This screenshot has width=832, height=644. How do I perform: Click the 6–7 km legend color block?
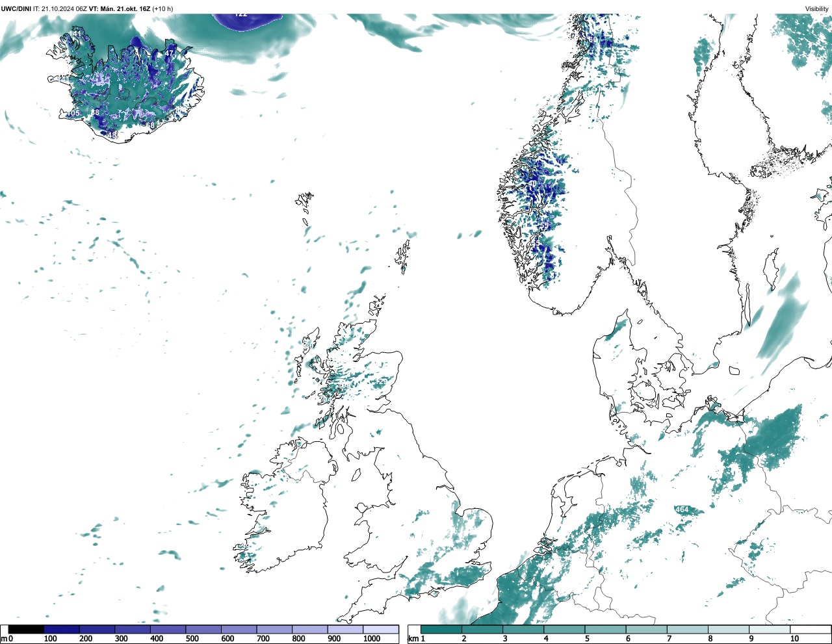point(647,629)
